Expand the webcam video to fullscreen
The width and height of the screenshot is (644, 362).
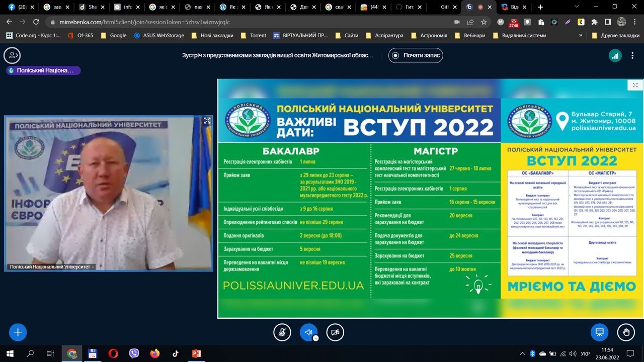[207, 121]
